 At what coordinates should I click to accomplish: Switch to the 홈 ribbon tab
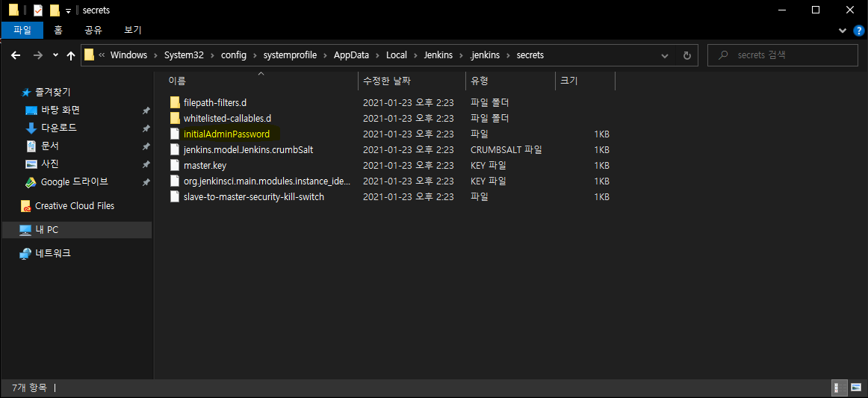(58, 30)
